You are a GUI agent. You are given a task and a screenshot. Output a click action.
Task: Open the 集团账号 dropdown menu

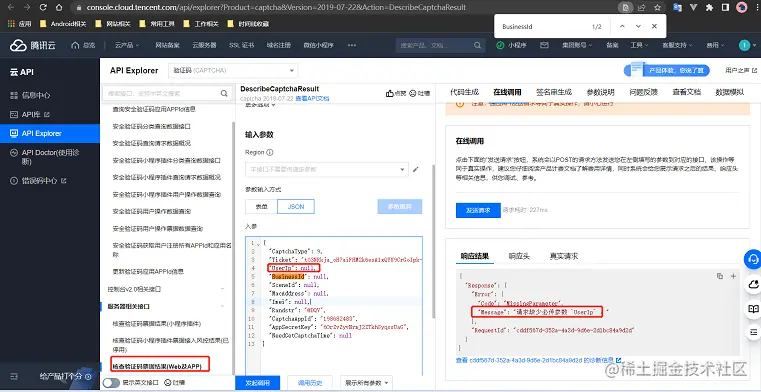(577, 45)
